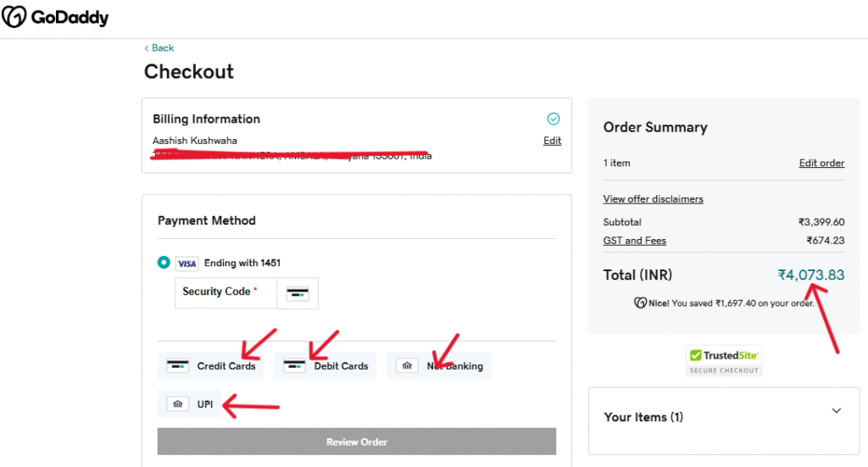Image resolution: width=868 pixels, height=467 pixels.
Task: Click the green billing verified checkmark icon
Action: point(554,119)
